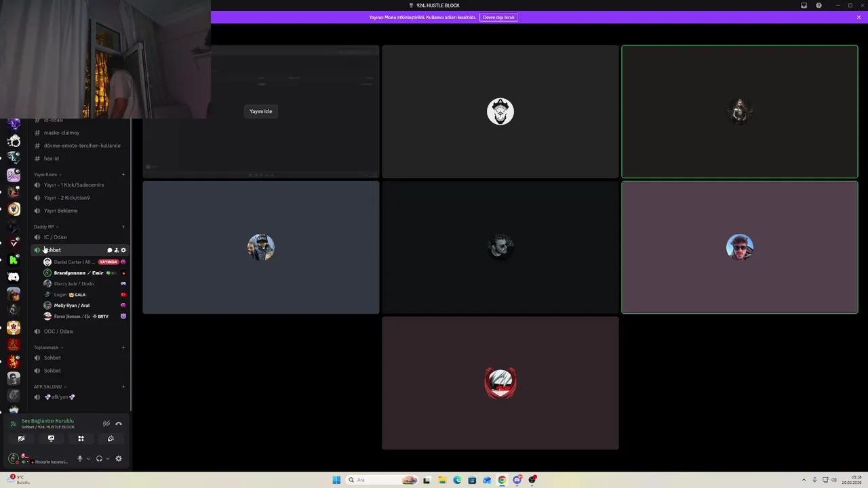Turn on camera in voice panel
Screen dimensions: 868x488
click(x=21, y=439)
